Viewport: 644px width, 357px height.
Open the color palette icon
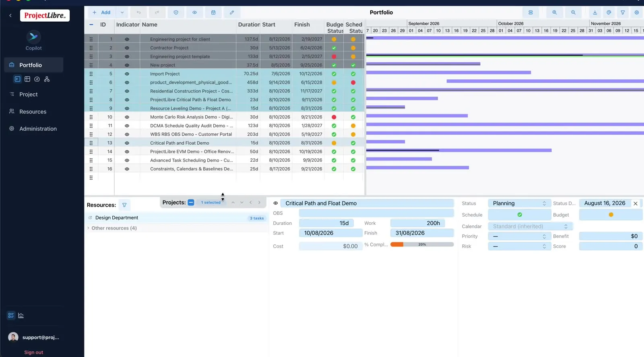pyautogui.click(x=609, y=12)
